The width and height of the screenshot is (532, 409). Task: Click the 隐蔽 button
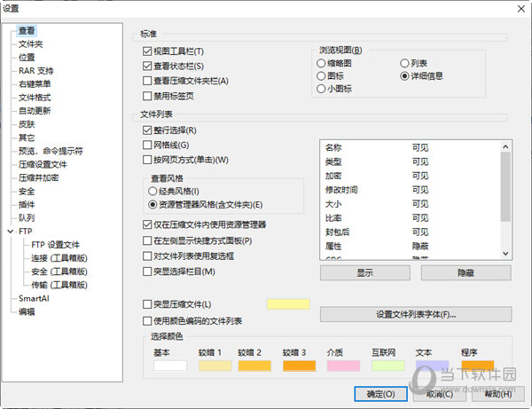tap(466, 273)
